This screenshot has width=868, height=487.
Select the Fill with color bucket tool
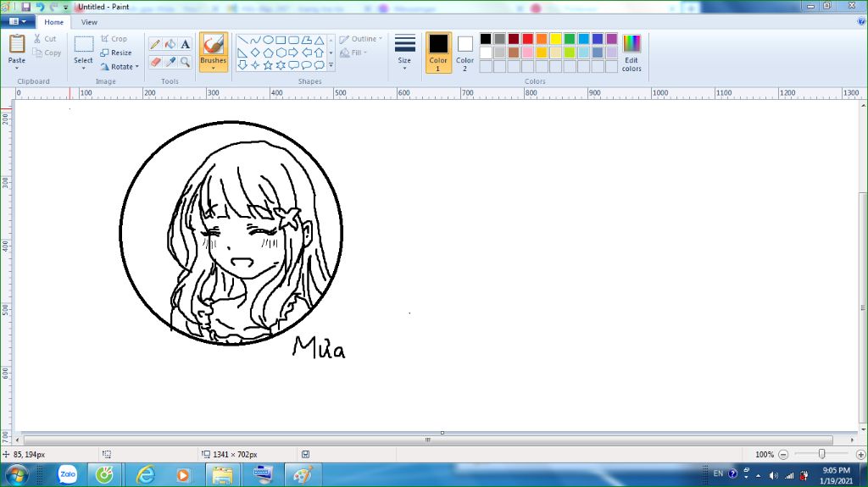coord(170,44)
